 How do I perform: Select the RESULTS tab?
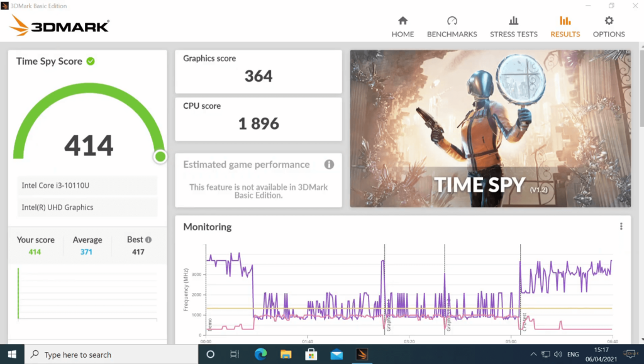coord(565,27)
